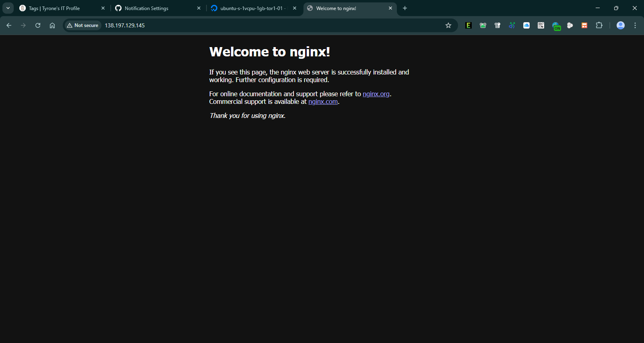644x343 pixels.
Task: Open the green E extension
Action: point(469,25)
